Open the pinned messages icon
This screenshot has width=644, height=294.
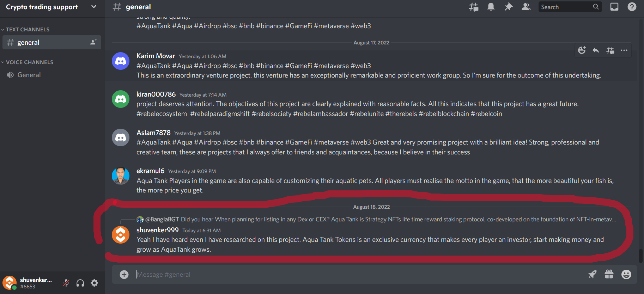click(x=509, y=7)
